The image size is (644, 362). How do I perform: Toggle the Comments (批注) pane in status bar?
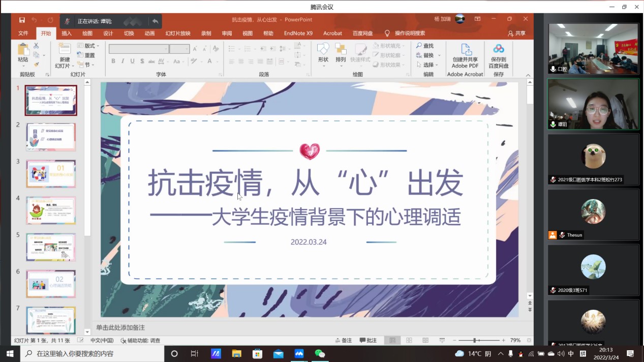point(368,340)
